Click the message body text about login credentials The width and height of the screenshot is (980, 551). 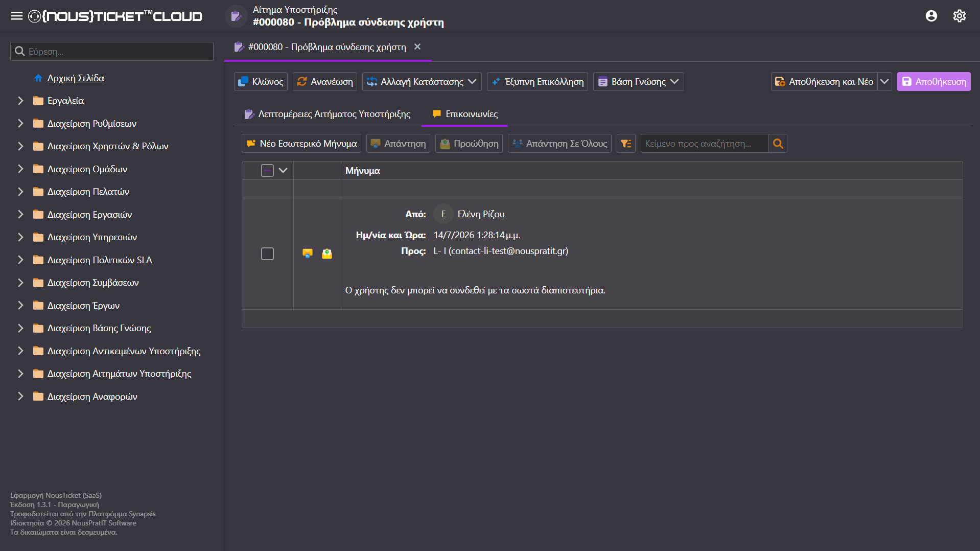(475, 290)
